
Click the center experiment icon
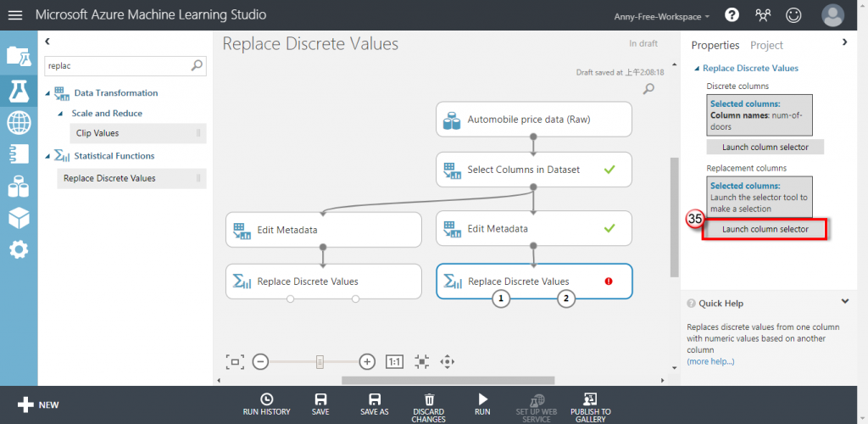point(422,362)
